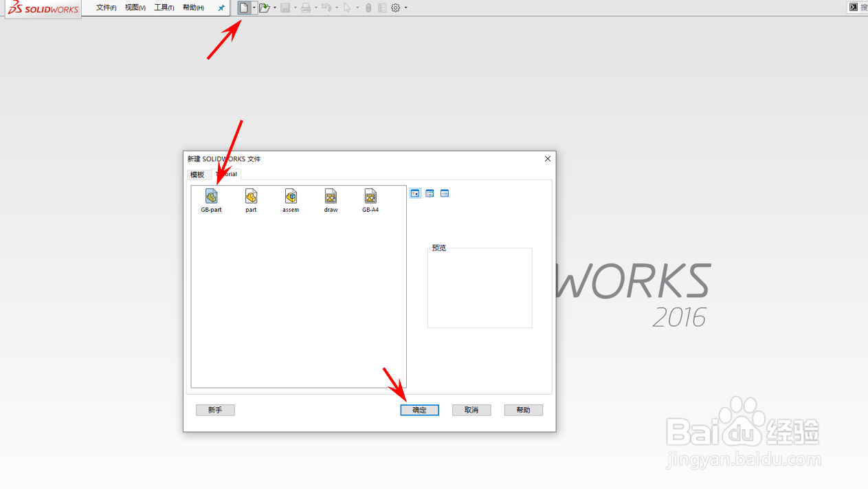Open the 文件(F) menu
Viewport: 868px width, 489px height.
click(x=106, y=8)
